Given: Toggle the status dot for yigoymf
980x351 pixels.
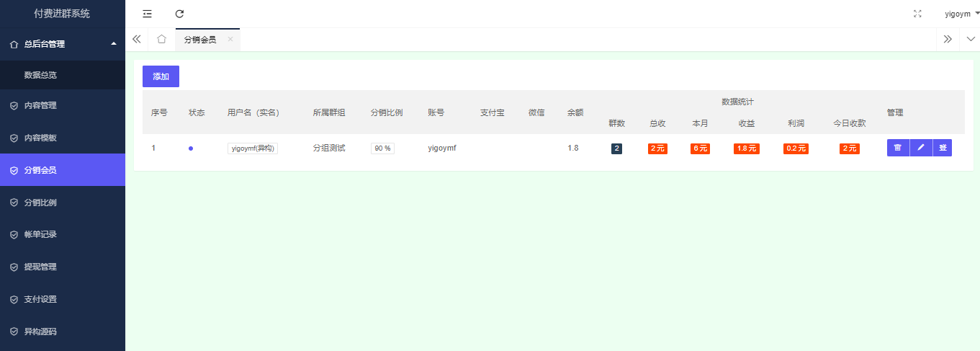Looking at the screenshot, I should (191, 148).
